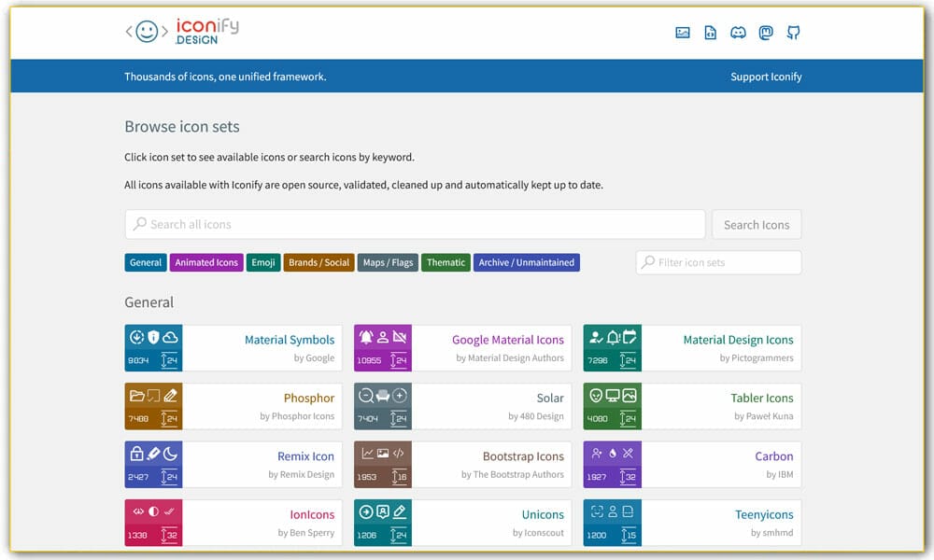Open the Discord community icon in header
The height and width of the screenshot is (560, 934).
738,33
